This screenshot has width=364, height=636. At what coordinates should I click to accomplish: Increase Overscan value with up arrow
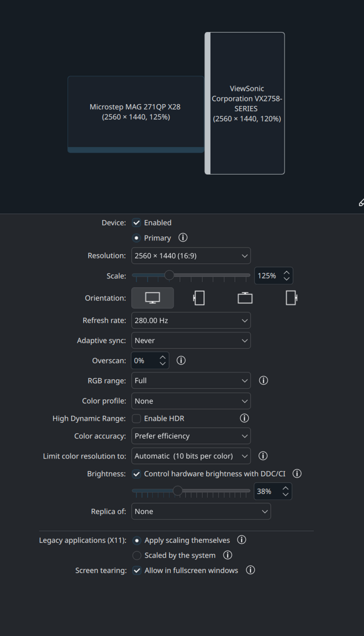[162, 357]
